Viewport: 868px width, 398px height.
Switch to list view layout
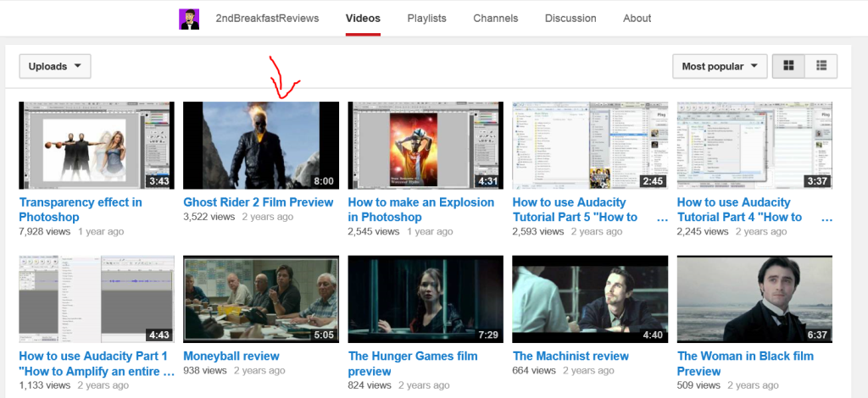(821, 66)
